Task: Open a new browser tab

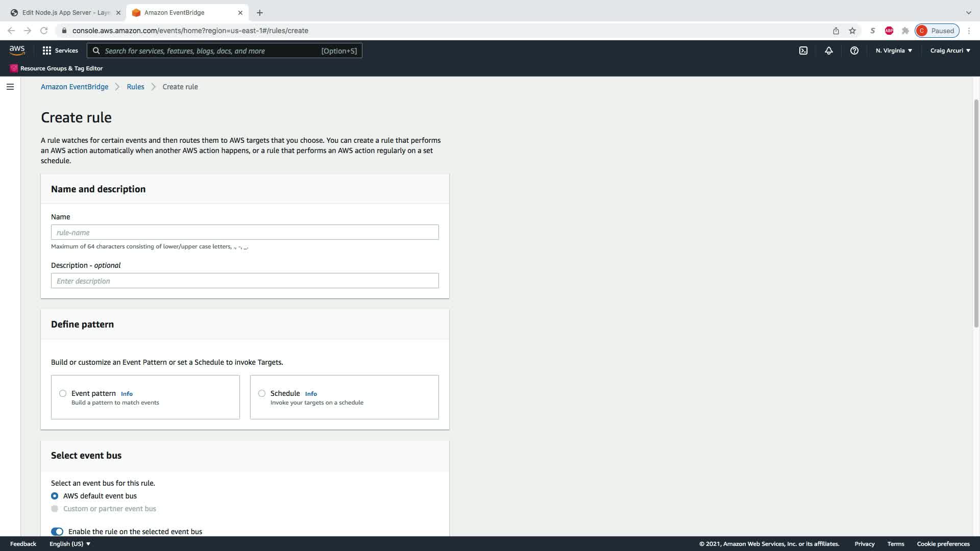Action: pyautogui.click(x=260, y=13)
